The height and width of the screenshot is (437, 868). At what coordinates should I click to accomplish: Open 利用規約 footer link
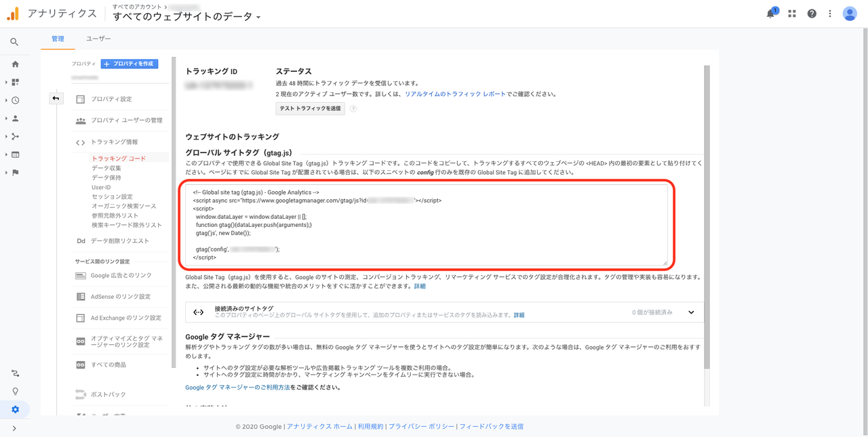point(370,427)
